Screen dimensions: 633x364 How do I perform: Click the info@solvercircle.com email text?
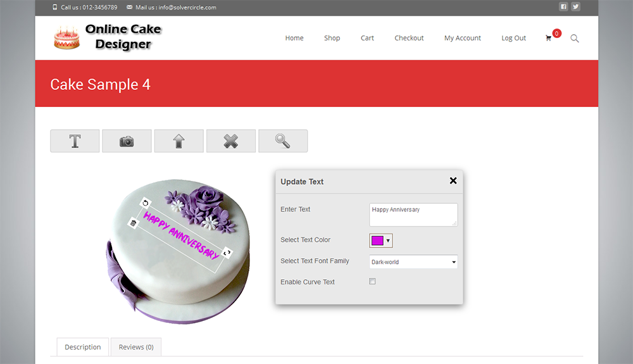187,7
